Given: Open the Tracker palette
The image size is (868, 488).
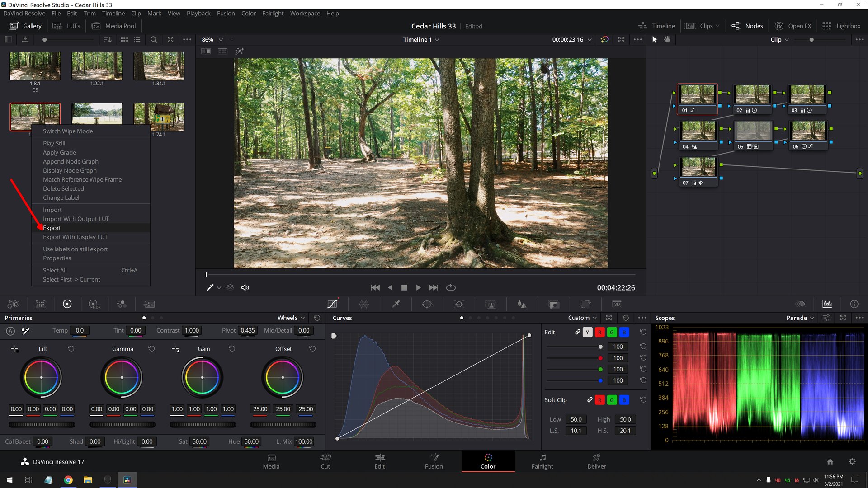Looking at the screenshot, I should tap(459, 304).
